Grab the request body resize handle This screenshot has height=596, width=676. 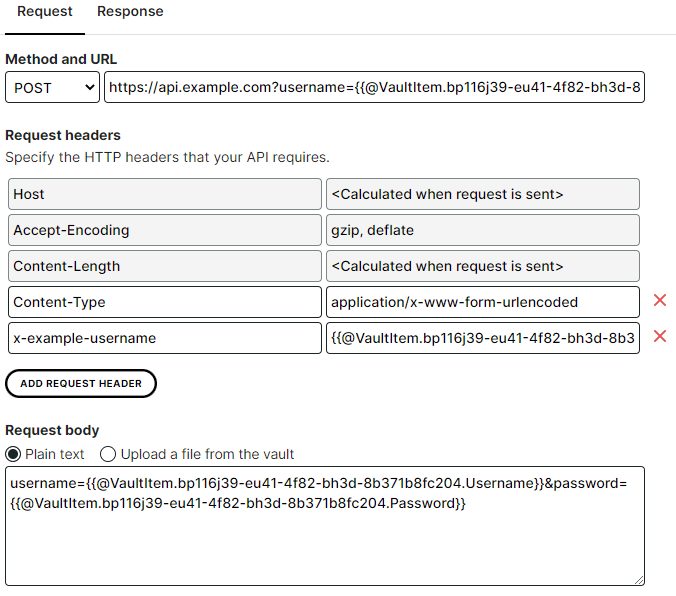click(639, 580)
